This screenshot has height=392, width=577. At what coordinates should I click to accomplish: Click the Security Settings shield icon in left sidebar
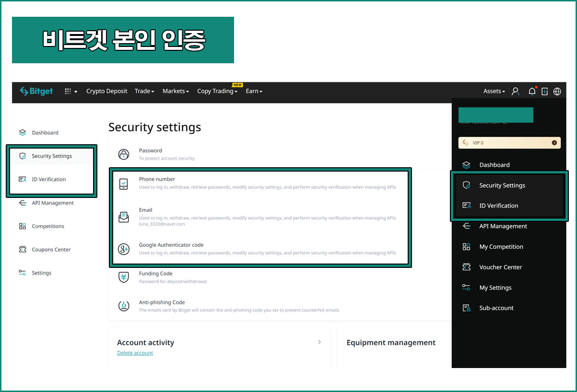coord(22,156)
